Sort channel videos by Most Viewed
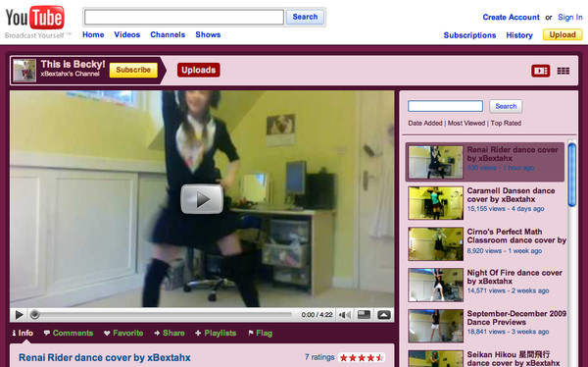588x367 pixels. [x=466, y=124]
